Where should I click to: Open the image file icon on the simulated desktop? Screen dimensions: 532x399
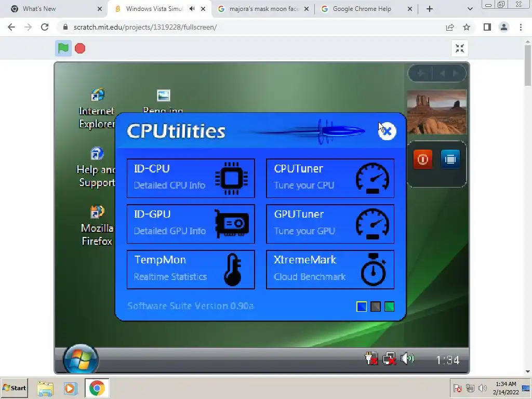click(164, 96)
